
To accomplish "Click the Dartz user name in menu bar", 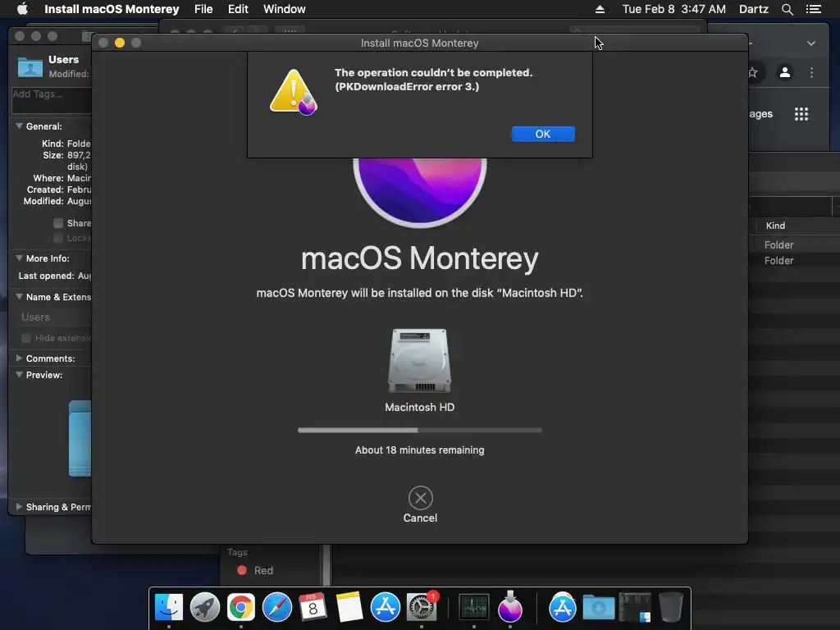I will [753, 9].
